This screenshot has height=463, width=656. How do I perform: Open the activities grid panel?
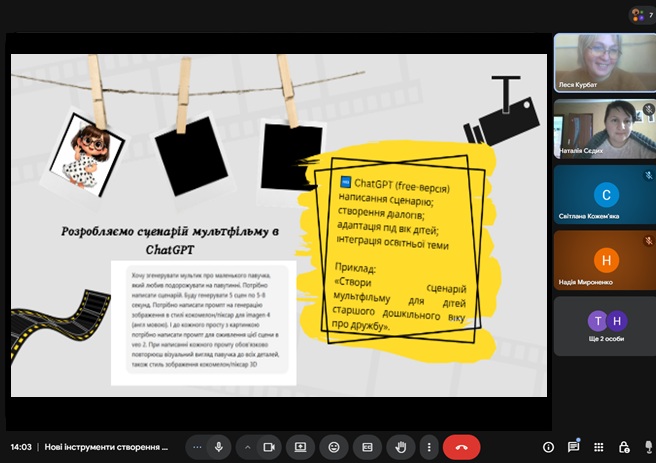tap(599, 446)
